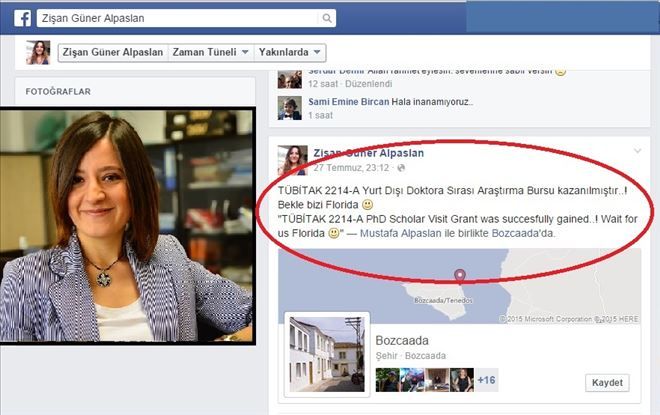660x415 pixels.
Task: Click the Bozcaada/Tenedos label on map
Action: (443, 300)
